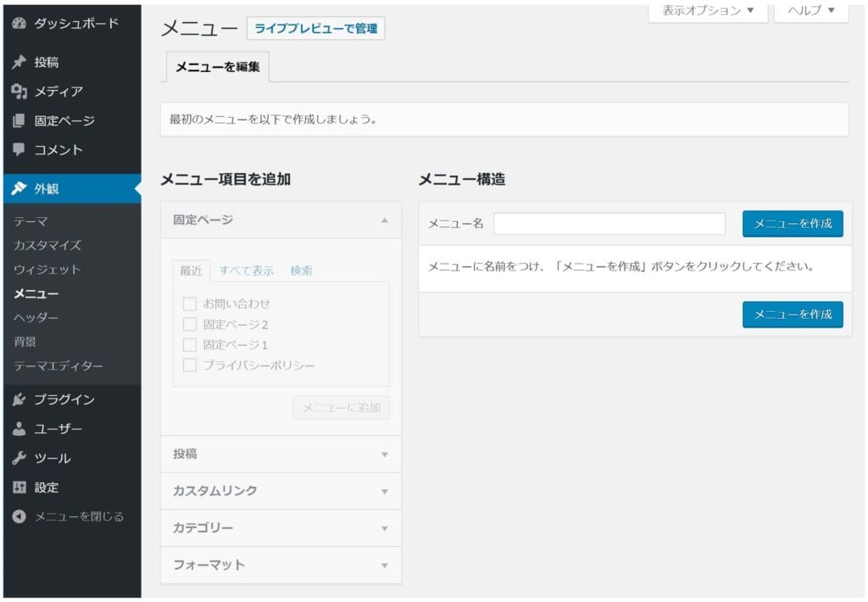The width and height of the screenshot is (868, 602).
Task: Open プラグイン in the sidebar
Action: pos(64,399)
